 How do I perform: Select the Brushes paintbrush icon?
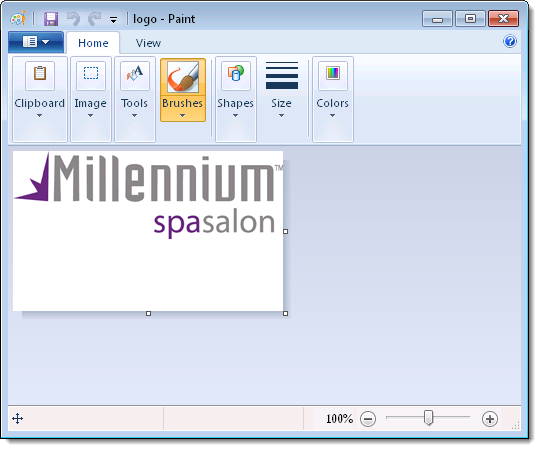pyautogui.click(x=183, y=77)
